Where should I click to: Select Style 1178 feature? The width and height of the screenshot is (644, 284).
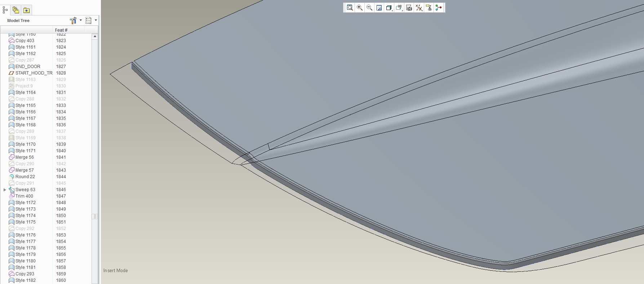tap(26, 248)
